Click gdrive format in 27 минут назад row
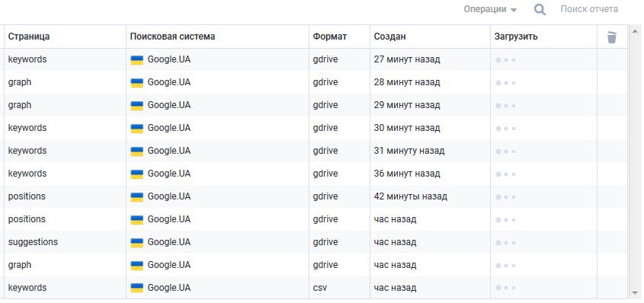The image size is (644, 303). pos(325,59)
